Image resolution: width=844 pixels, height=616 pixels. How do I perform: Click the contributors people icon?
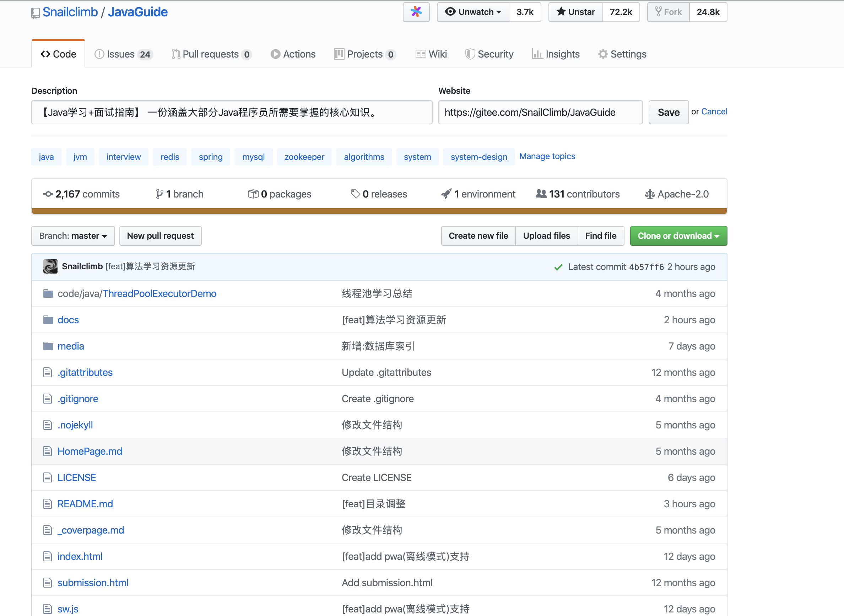(x=541, y=194)
